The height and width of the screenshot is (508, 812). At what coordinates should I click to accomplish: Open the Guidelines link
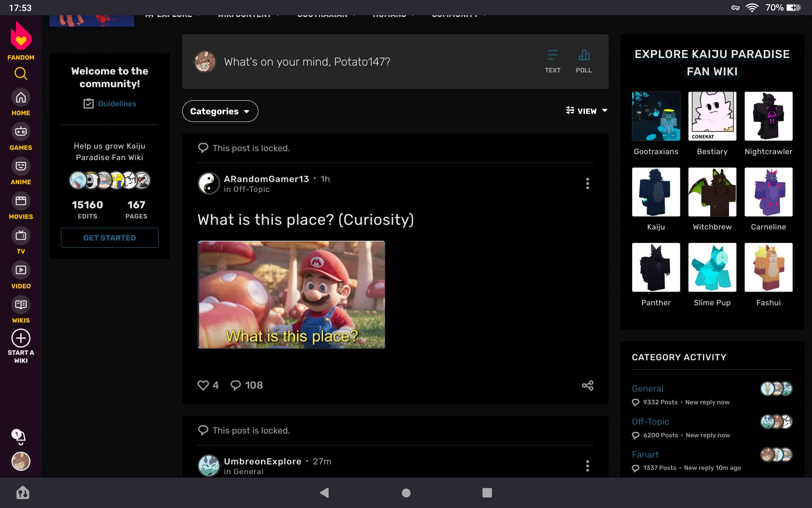pos(117,104)
